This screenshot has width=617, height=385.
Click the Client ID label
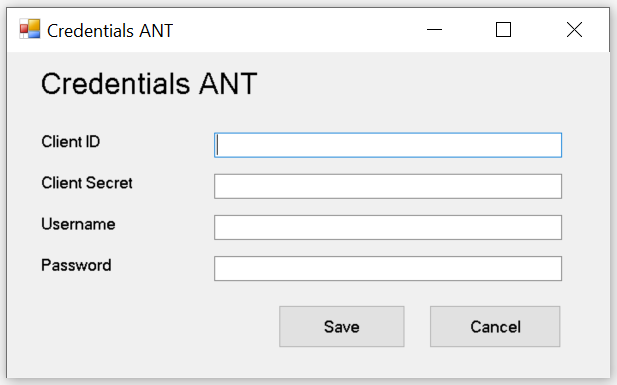click(70, 142)
